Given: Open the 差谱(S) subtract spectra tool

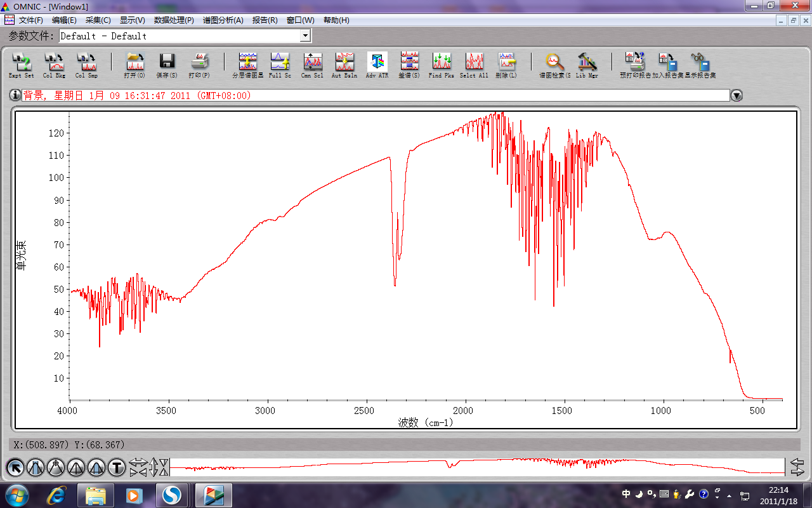Looking at the screenshot, I should [409, 65].
